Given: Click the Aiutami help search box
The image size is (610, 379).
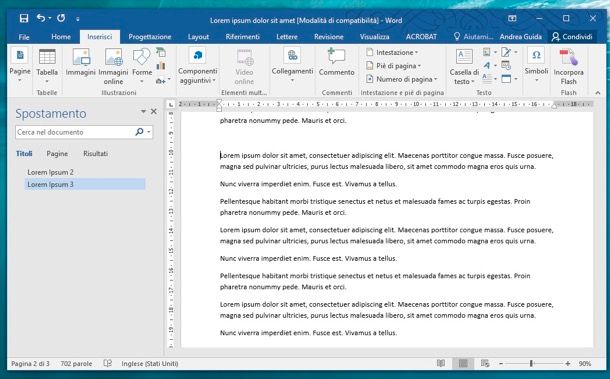Looking at the screenshot, I should [x=473, y=37].
